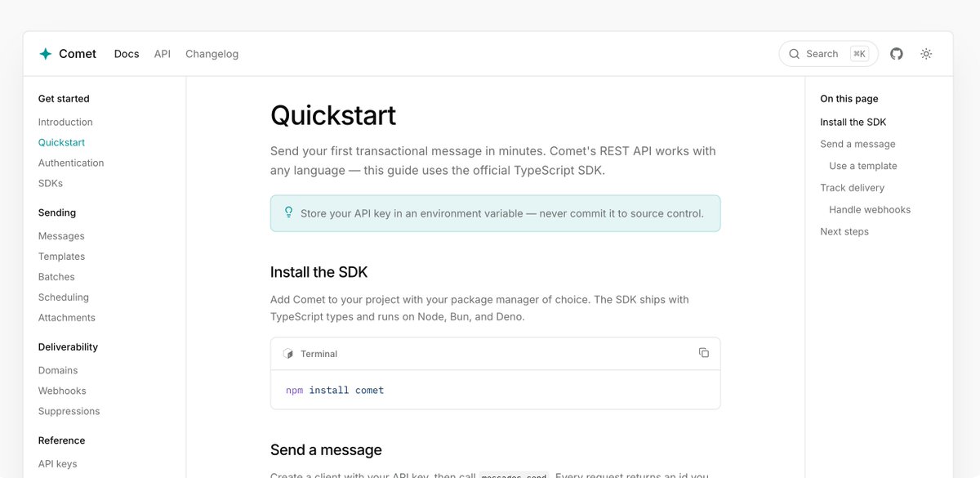Viewport: 980px width, 478px height.
Task: Toggle the light/dark theme sun icon
Action: pyautogui.click(x=926, y=54)
